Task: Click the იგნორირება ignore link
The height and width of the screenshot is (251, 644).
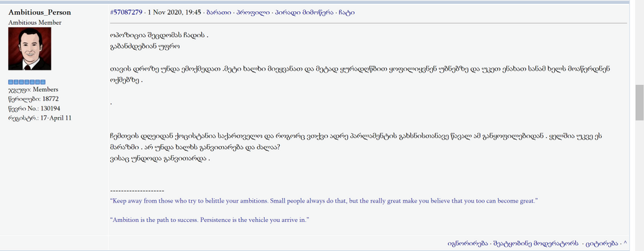Action: (467, 243)
